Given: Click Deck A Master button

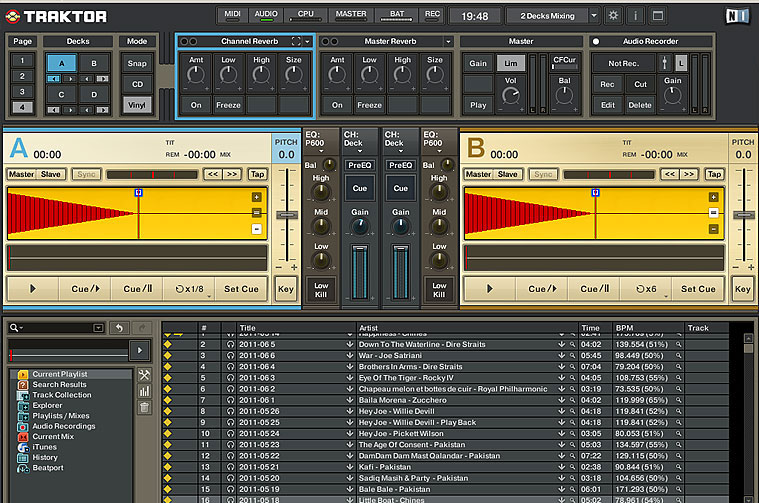Looking at the screenshot, I should tap(22, 174).
